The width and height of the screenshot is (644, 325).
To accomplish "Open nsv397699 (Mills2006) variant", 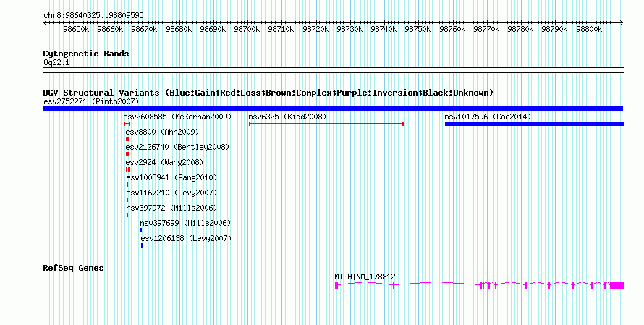I will coord(185,223).
